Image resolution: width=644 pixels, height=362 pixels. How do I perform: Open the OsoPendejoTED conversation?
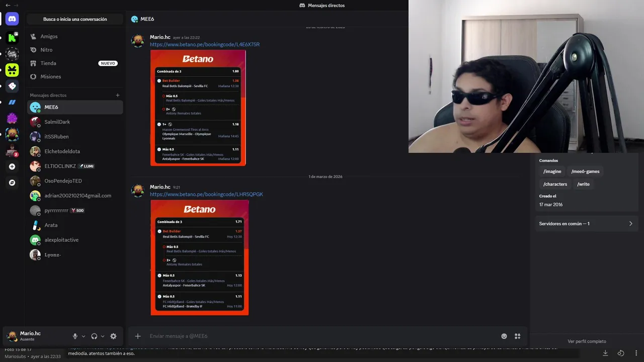point(74,180)
